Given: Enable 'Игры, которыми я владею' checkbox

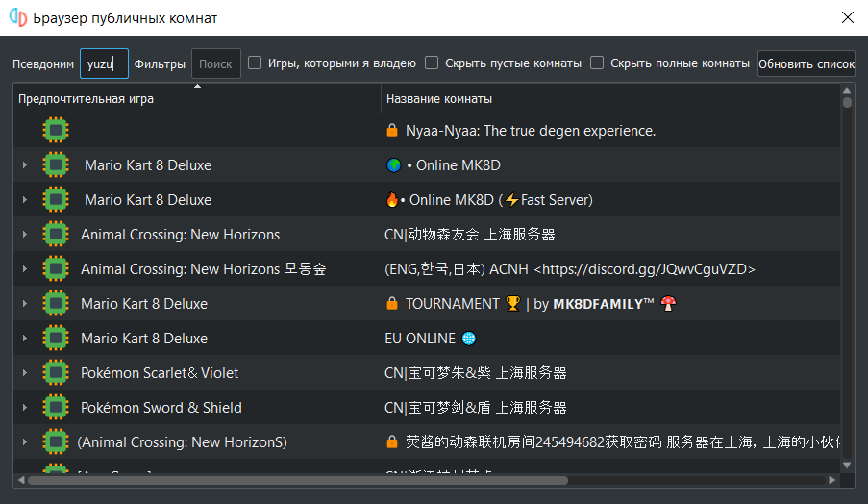Looking at the screenshot, I should click(255, 63).
